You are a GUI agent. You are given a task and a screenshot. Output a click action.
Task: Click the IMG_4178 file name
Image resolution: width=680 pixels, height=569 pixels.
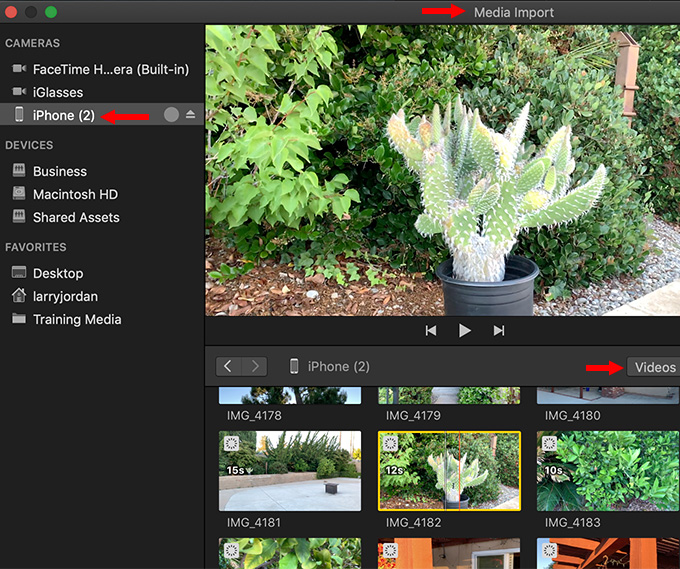[254, 415]
